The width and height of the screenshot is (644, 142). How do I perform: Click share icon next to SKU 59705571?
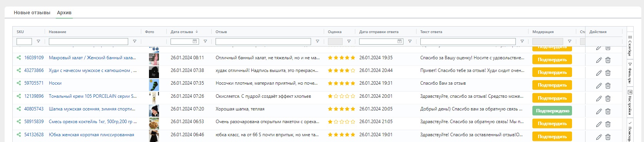18,83
